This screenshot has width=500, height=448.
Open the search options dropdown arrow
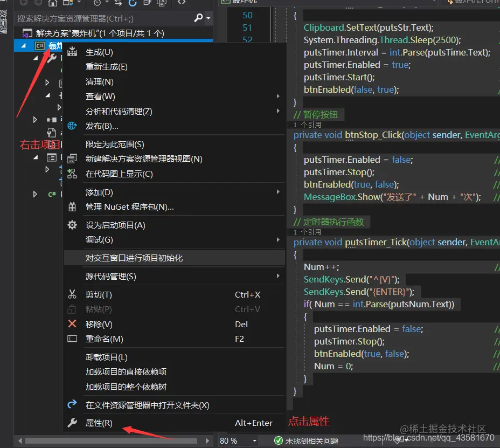[x=208, y=18]
